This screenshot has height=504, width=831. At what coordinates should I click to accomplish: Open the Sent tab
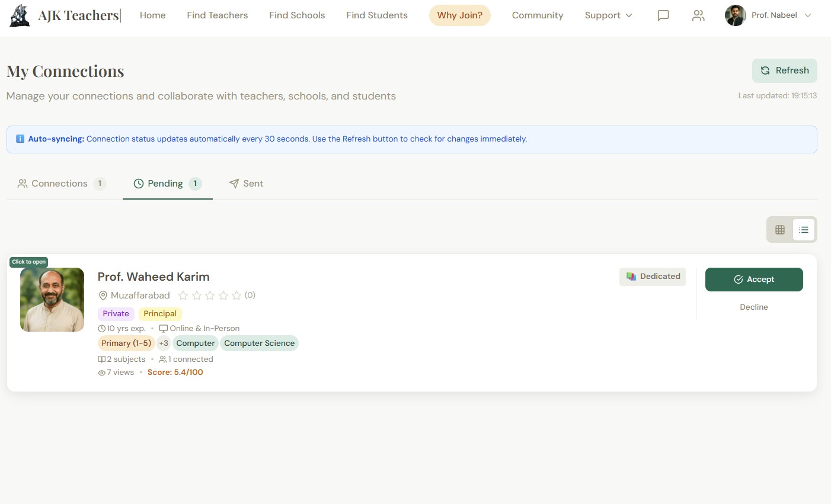point(246,184)
